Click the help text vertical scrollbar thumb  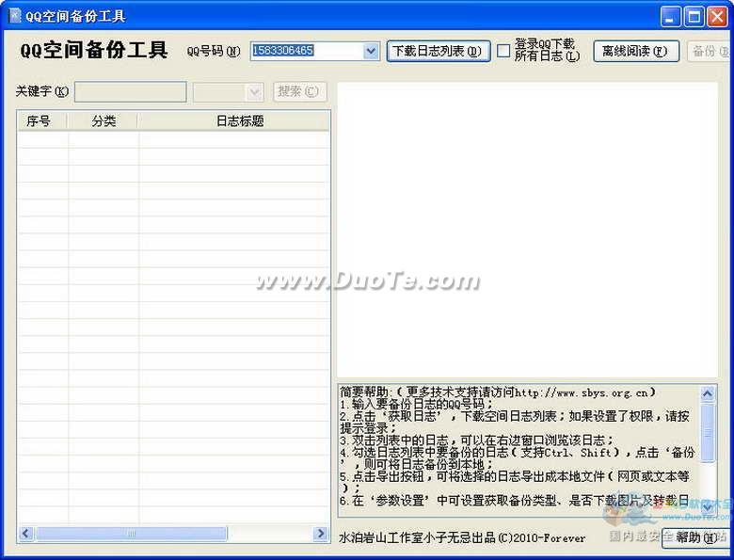[x=708, y=433]
